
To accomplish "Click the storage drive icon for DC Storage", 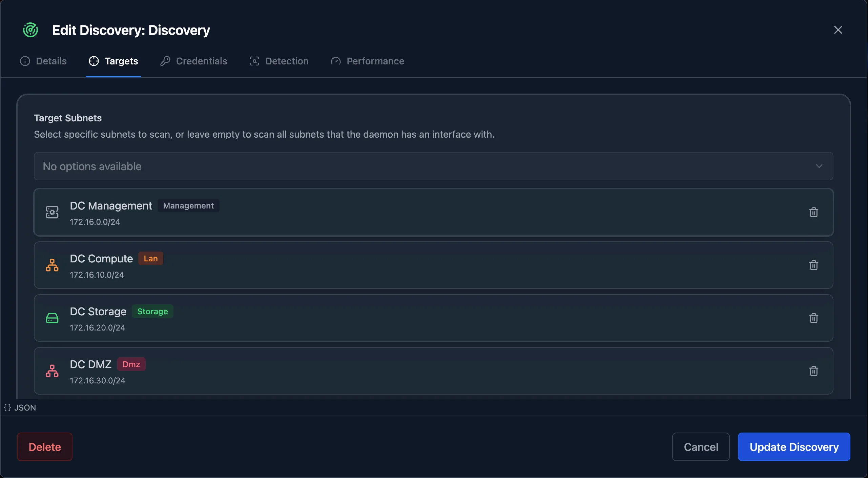I will click(x=52, y=318).
